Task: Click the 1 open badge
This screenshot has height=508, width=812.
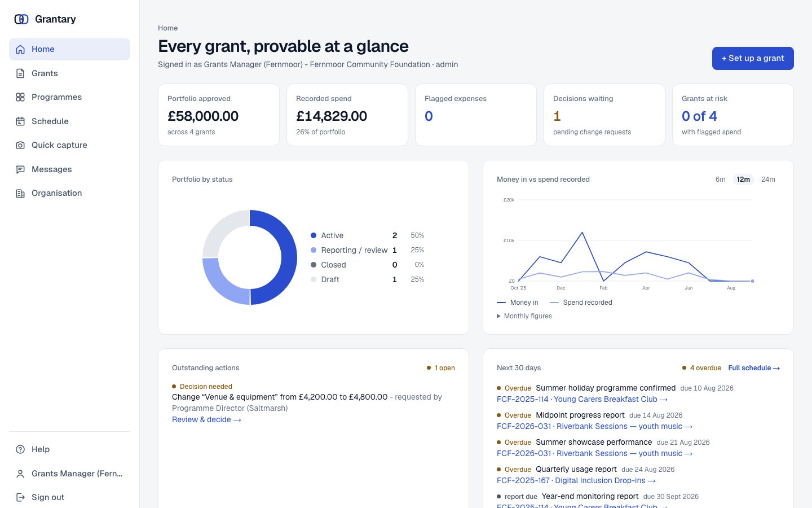Action: [x=441, y=368]
